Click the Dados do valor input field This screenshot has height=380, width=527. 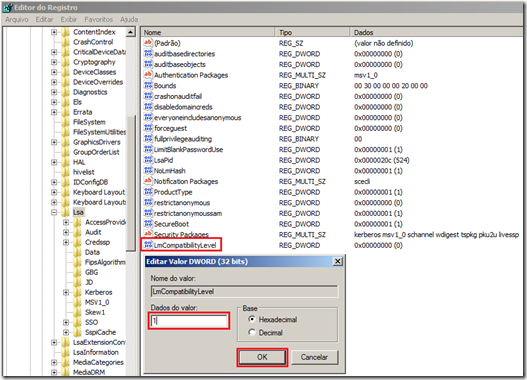[x=189, y=321]
